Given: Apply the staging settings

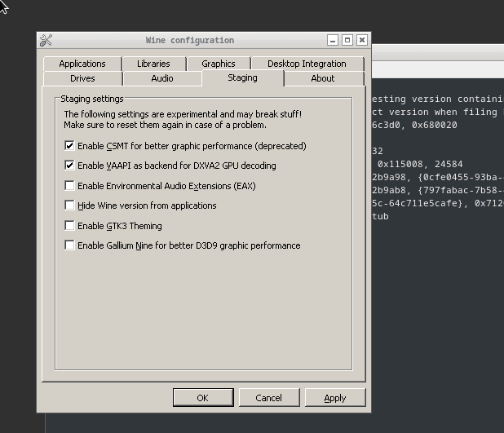Looking at the screenshot, I should [335, 398].
